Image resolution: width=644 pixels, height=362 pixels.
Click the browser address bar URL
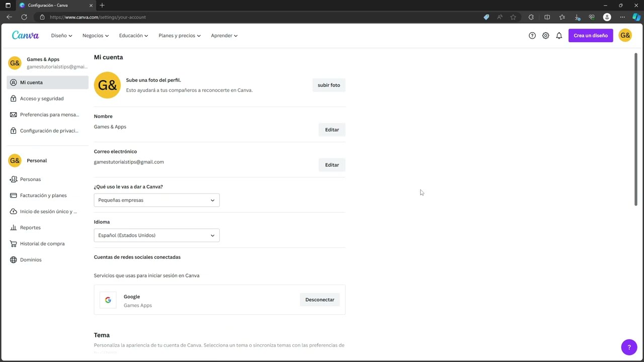98,17
